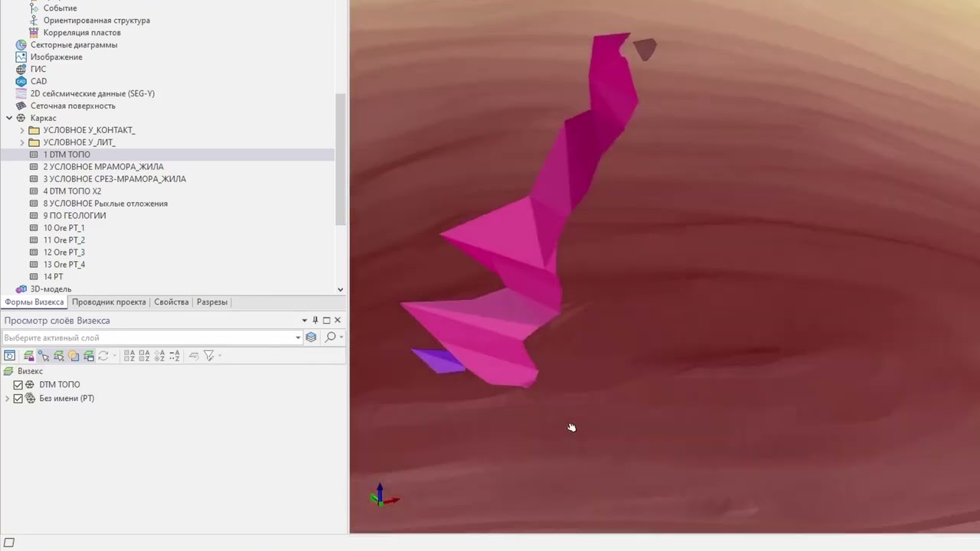Click the blue CAD icon
Image resolution: width=980 pixels, height=551 pixels.
pos(21,81)
